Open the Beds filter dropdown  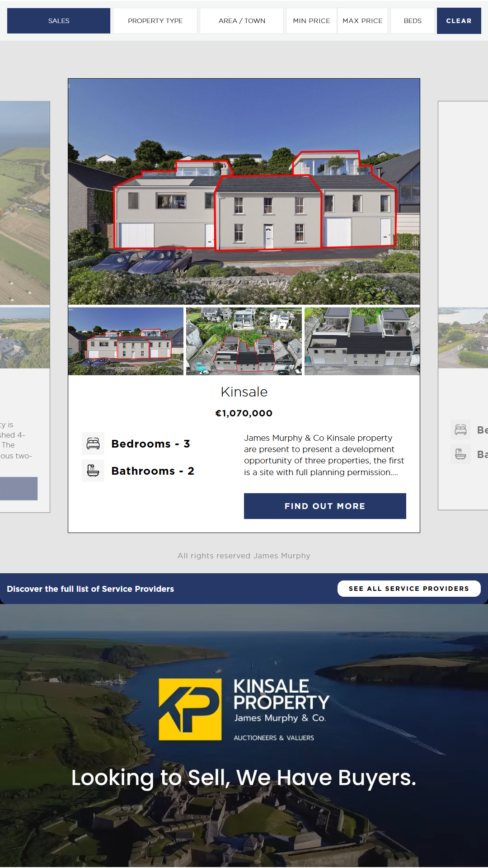coord(413,21)
